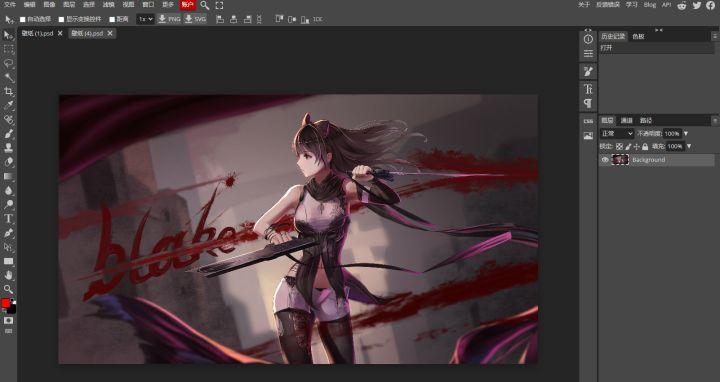Screen dimensions: 720x382
Task: Select the Blur droplet tool
Action: click(8, 191)
